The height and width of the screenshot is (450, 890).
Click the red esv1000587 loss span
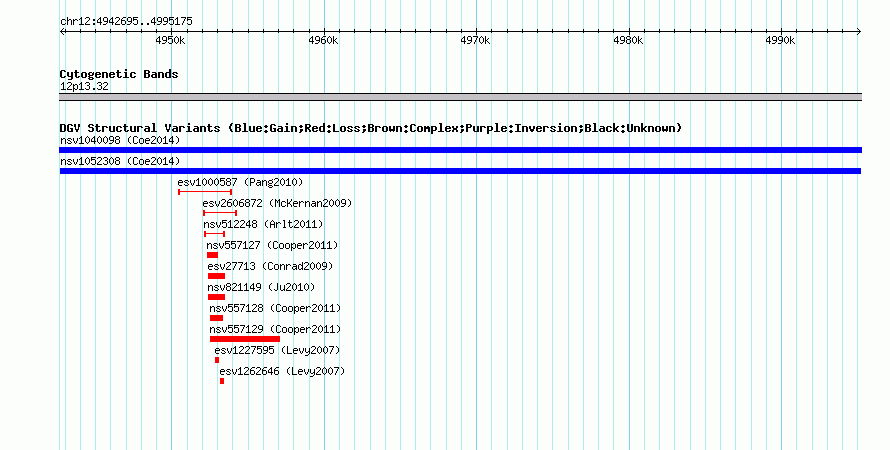(205, 192)
